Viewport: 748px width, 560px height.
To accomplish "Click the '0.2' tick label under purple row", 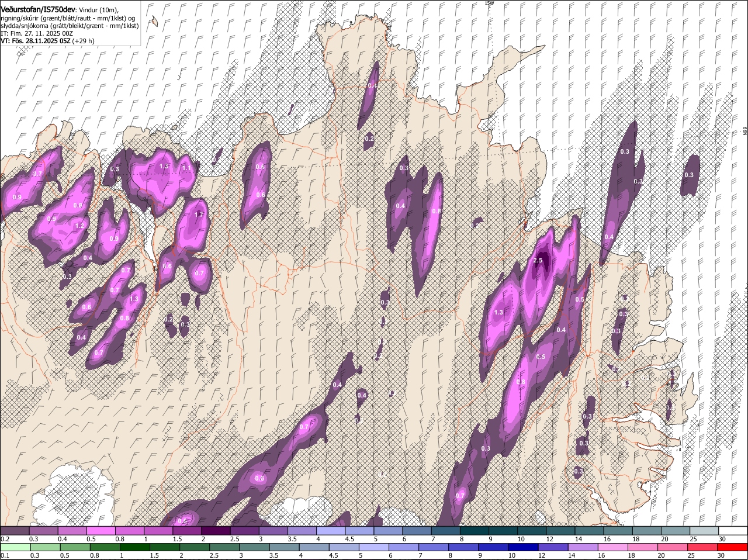I will (5, 538).
